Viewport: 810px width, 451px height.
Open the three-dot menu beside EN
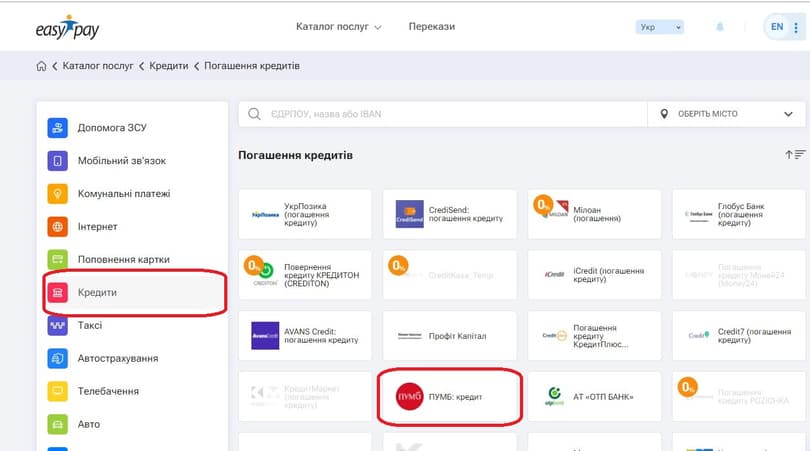click(x=796, y=27)
